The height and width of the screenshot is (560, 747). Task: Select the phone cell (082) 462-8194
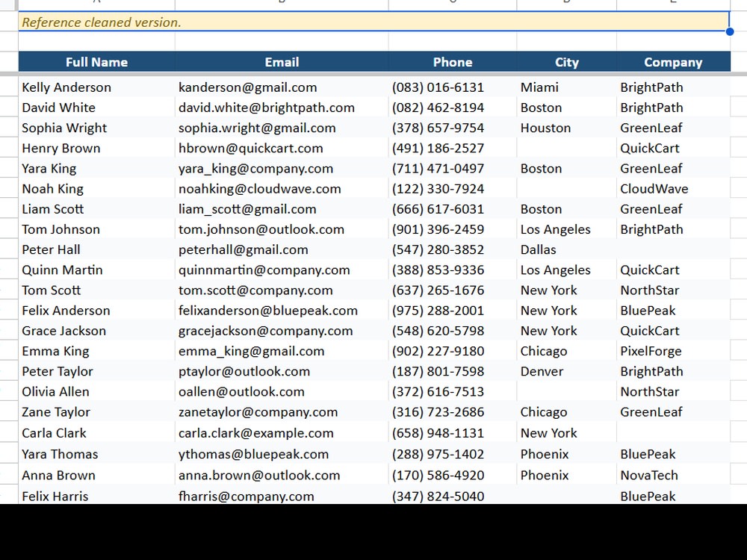(453, 108)
